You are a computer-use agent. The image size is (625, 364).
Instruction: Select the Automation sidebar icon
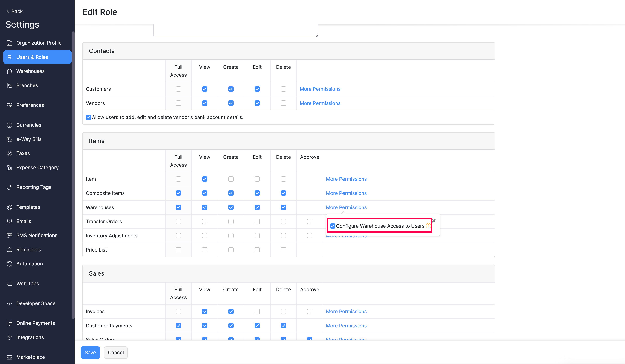pyautogui.click(x=10, y=264)
